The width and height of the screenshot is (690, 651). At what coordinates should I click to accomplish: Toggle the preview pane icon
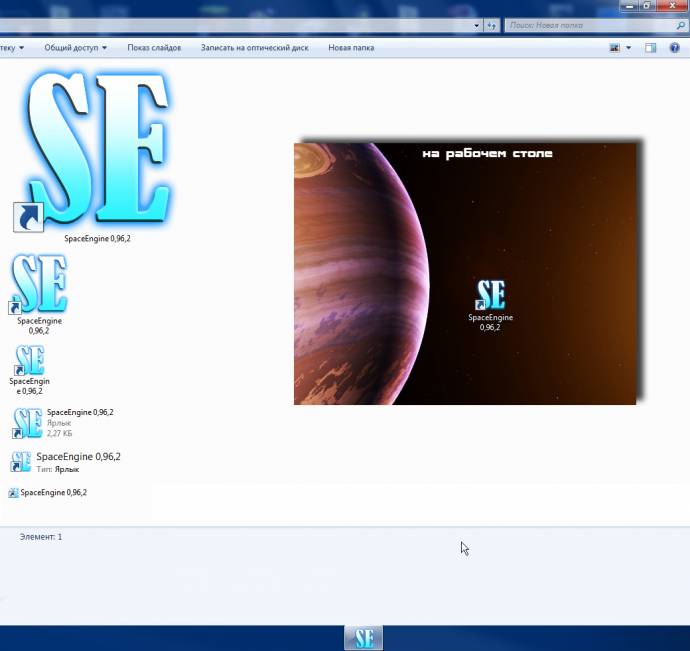point(650,48)
